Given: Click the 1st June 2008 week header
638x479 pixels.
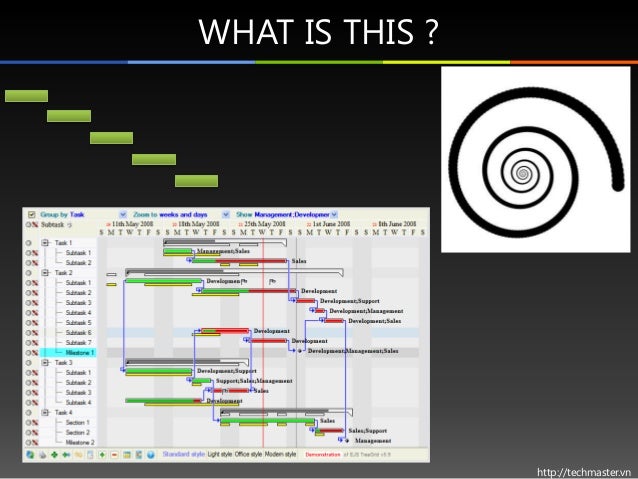Looking at the screenshot, I should click(x=331, y=224).
